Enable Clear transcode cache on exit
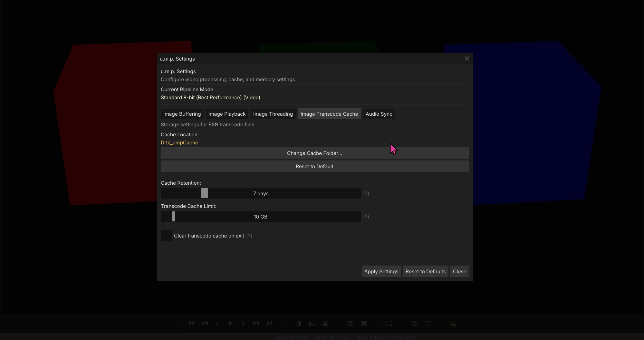Viewport: 644px width, 340px height. click(166, 236)
